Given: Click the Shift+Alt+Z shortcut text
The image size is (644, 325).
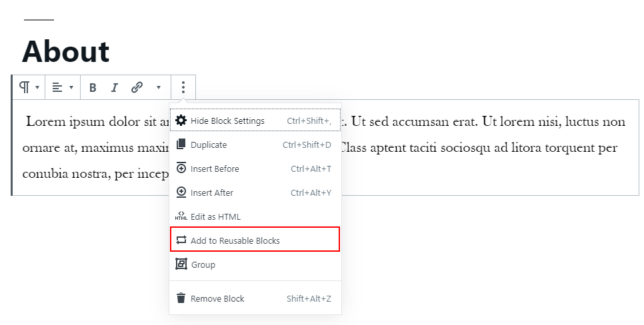Looking at the screenshot, I should point(309,299).
